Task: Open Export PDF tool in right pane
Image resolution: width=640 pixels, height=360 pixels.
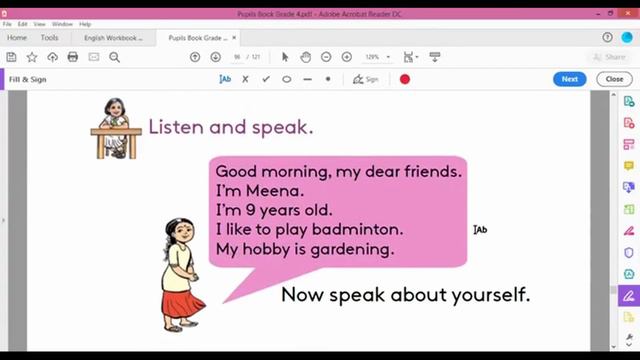Action: tap(629, 101)
